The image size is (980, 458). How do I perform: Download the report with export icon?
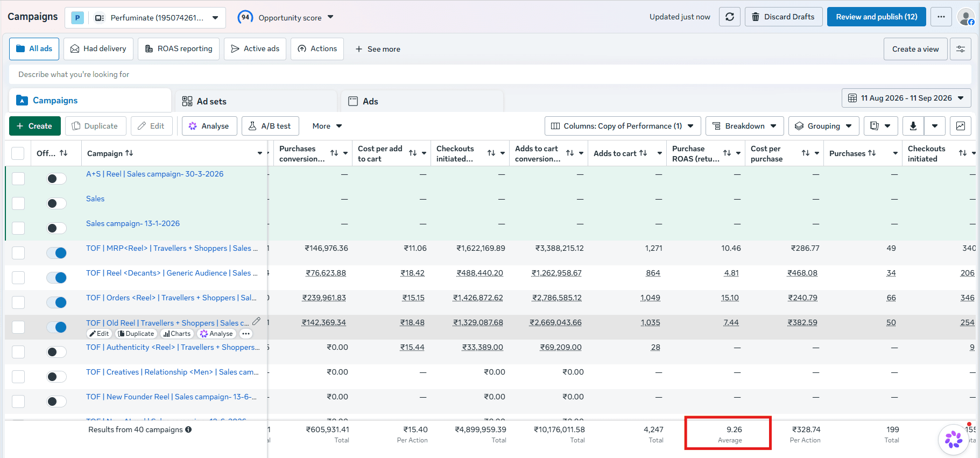coord(913,126)
